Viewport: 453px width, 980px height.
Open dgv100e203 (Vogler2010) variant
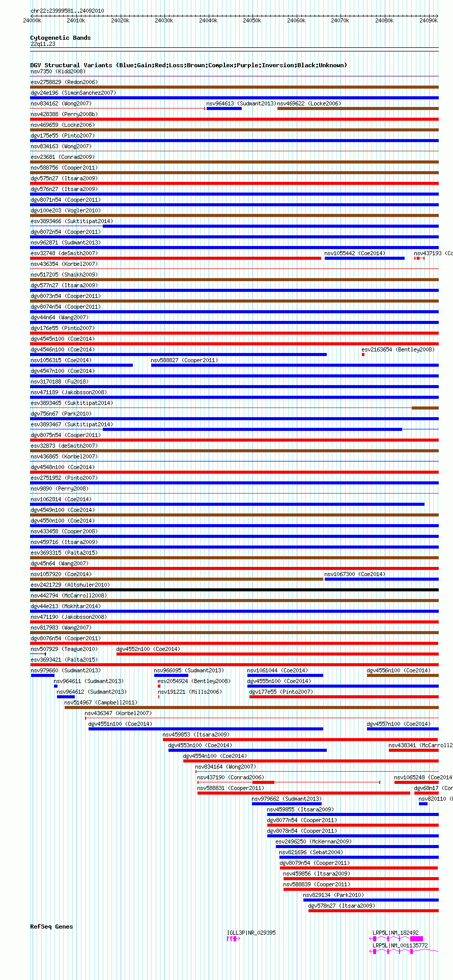[x=66, y=210]
